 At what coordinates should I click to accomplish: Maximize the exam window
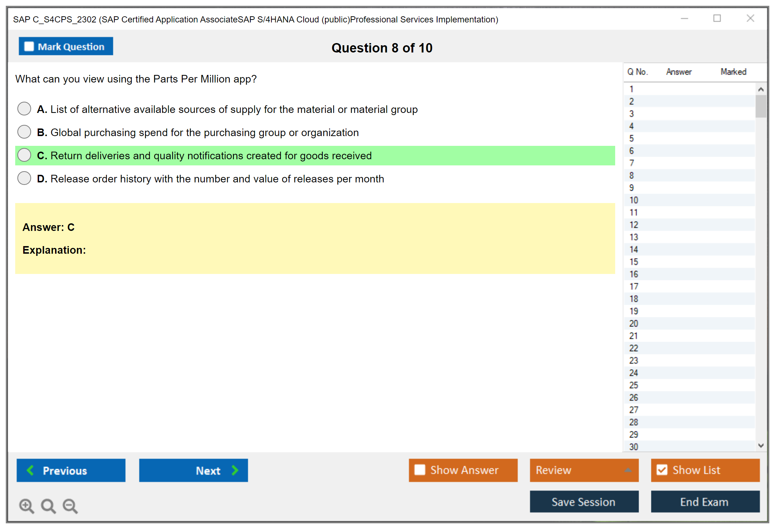(x=717, y=18)
